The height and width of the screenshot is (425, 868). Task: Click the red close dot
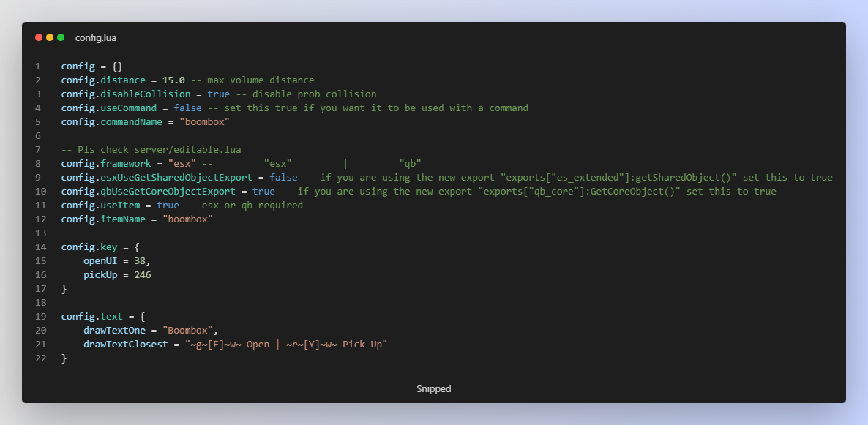click(39, 37)
